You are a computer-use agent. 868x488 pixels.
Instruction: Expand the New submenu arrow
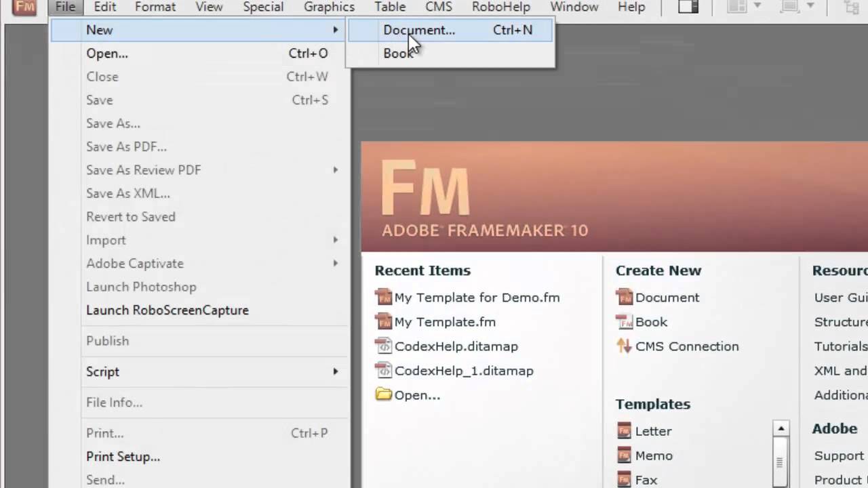[x=335, y=30]
